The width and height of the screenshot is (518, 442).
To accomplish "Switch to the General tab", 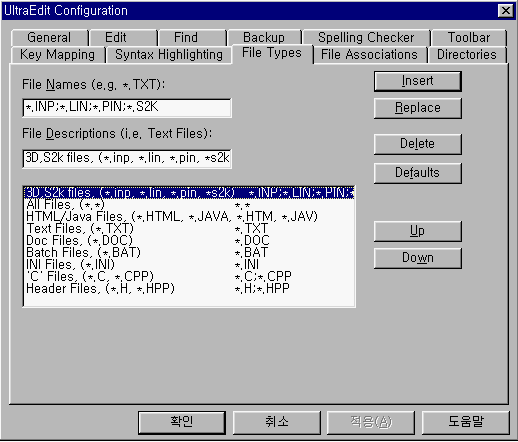I will click(x=49, y=38).
